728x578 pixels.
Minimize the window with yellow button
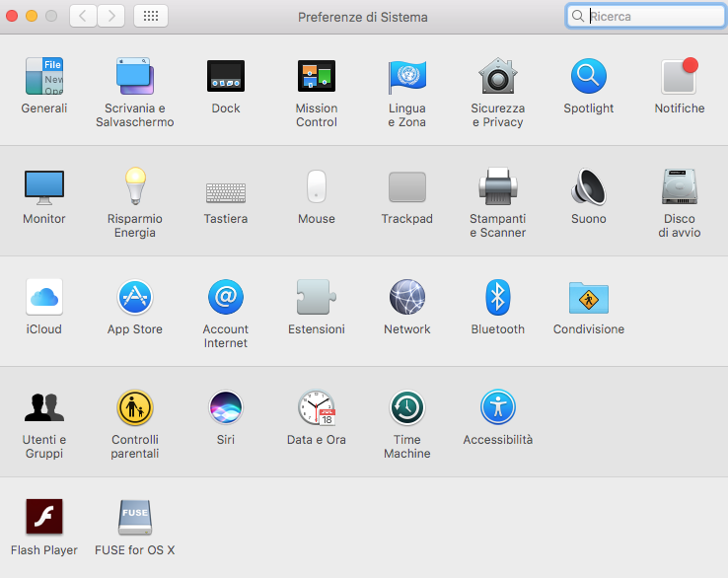click(32, 16)
